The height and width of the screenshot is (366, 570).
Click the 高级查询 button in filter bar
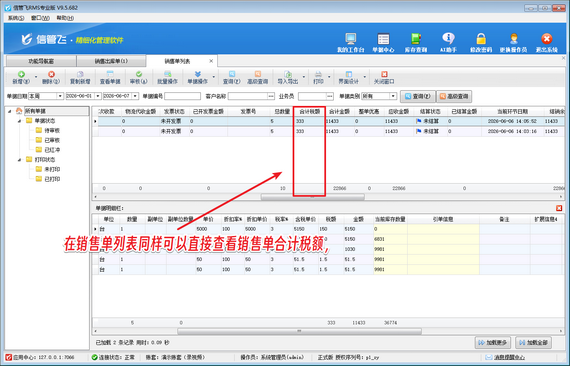[454, 96]
